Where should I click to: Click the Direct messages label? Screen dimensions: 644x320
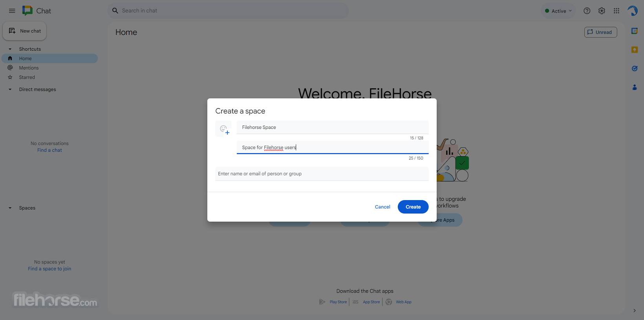click(x=37, y=89)
